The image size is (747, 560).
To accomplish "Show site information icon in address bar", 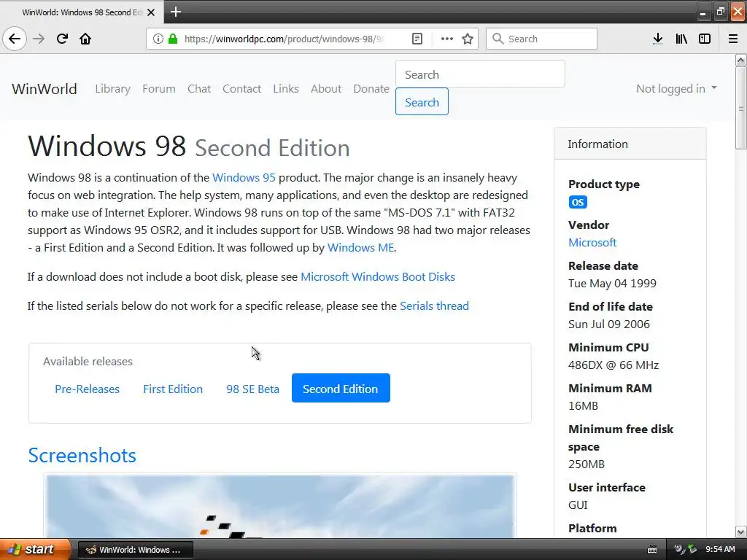I will (x=158, y=39).
